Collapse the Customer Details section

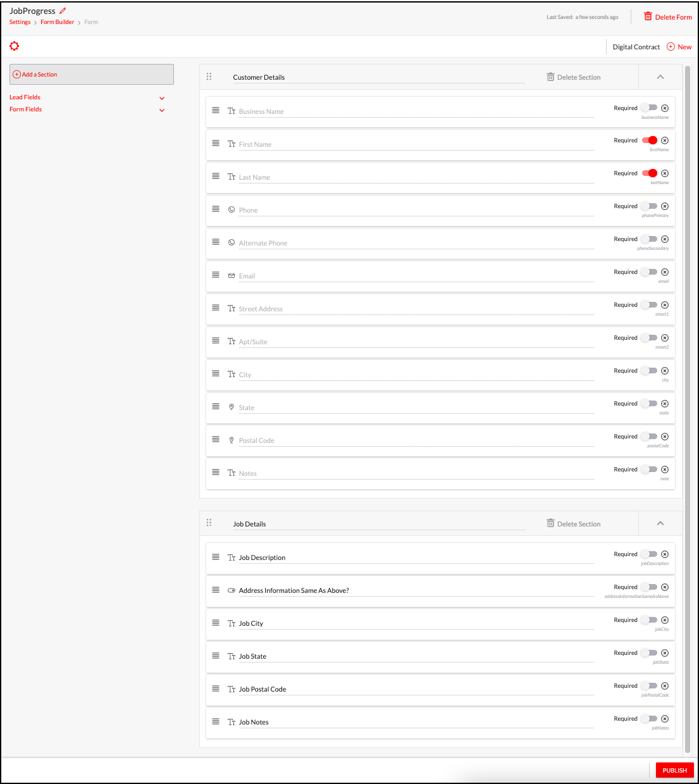[x=660, y=77]
